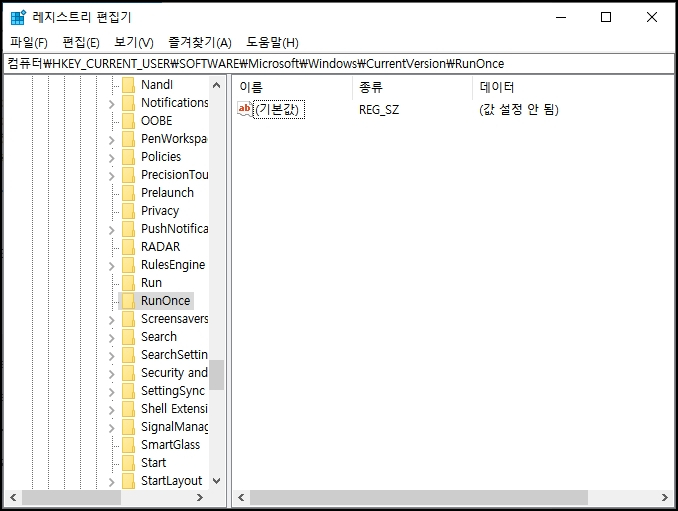Click the Policies folder icon

pos(128,157)
